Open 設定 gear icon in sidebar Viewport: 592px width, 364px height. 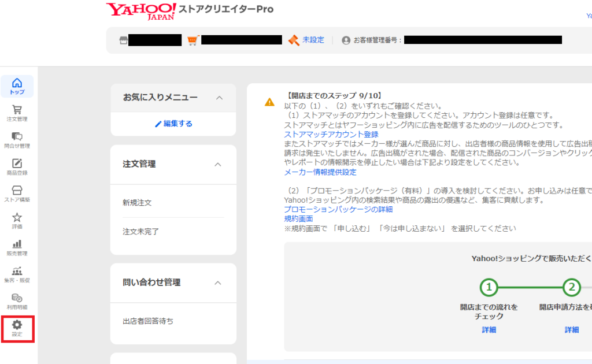(17, 328)
